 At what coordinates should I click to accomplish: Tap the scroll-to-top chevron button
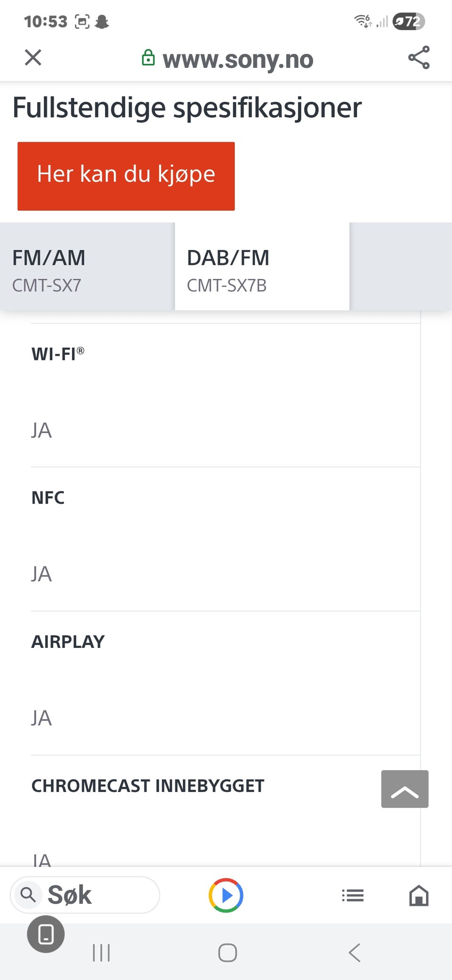click(x=405, y=789)
